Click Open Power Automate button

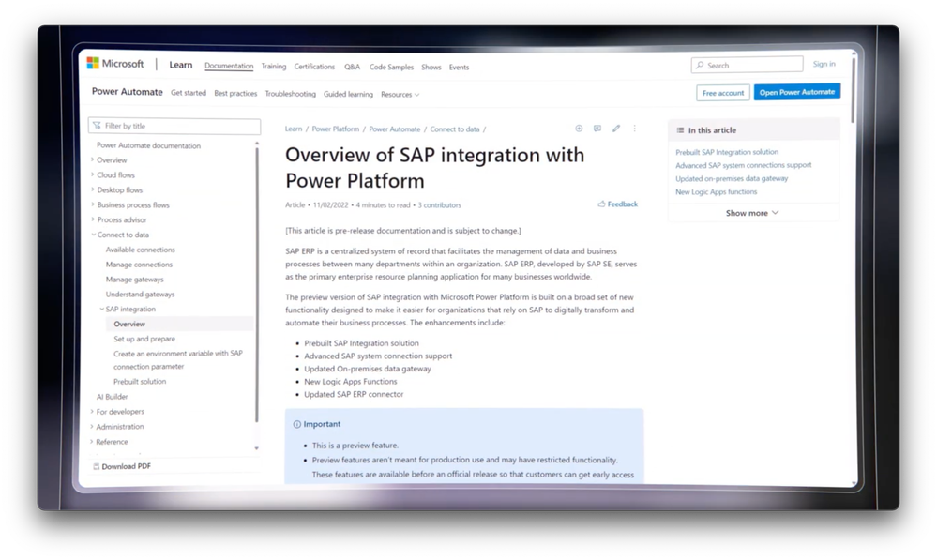click(797, 91)
